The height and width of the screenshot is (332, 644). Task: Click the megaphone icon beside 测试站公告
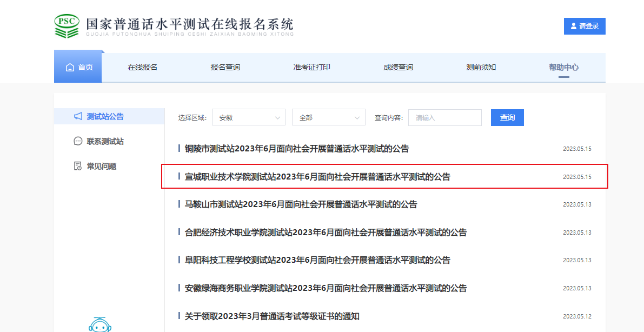(78, 117)
